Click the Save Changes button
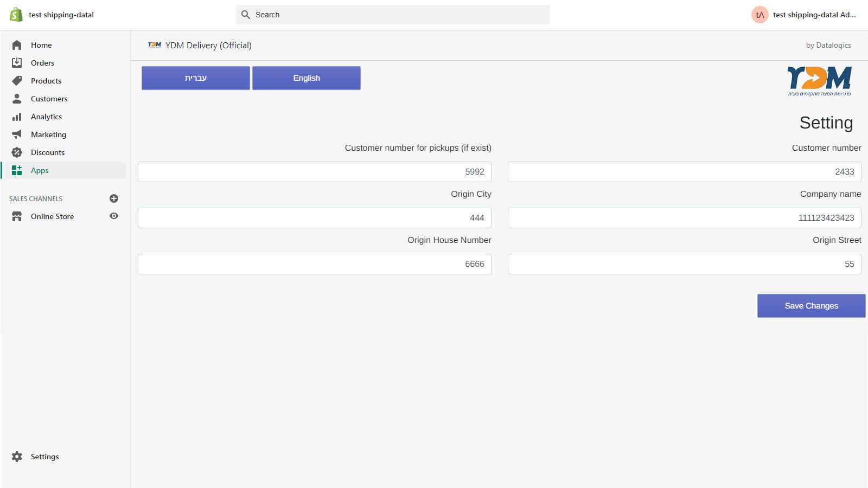Image resolution: width=868 pixels, height=488 pixels. click(811, 305)
